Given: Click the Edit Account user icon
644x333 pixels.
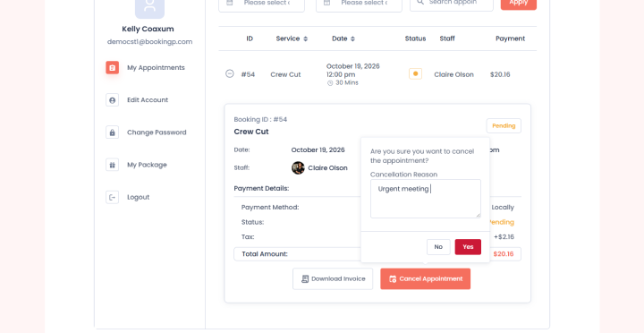Looking at the screenshot, I should 112,100.
